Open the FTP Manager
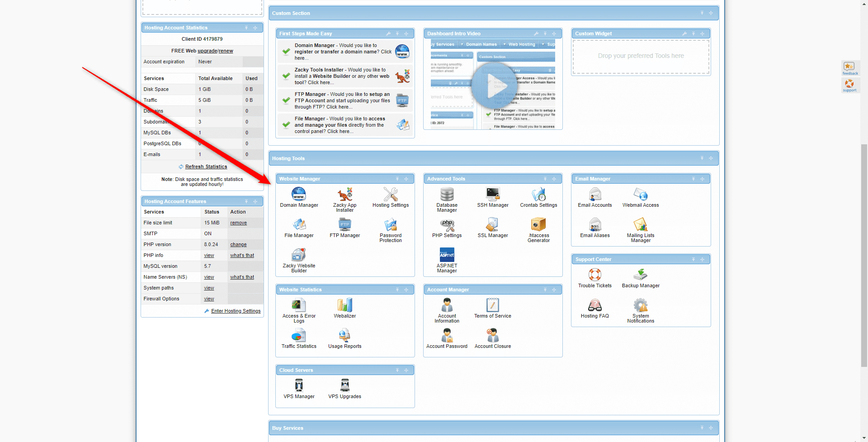868x442 pixels. tap(344, 228)
